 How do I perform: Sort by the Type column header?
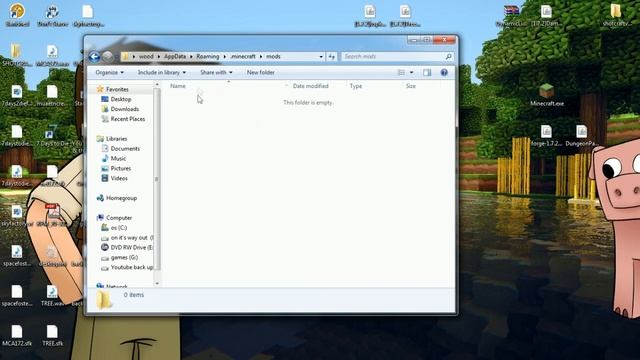(356, 86)
